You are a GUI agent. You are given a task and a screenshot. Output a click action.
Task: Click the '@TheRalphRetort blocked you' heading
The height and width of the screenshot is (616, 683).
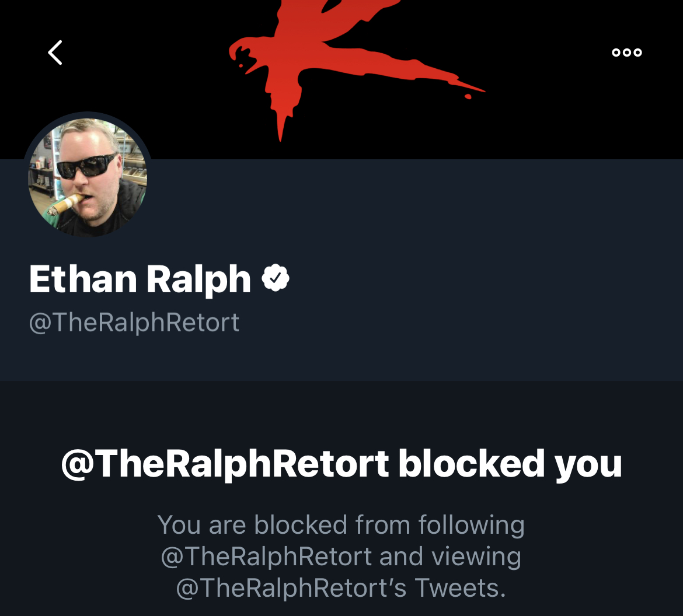pos(341,464)
